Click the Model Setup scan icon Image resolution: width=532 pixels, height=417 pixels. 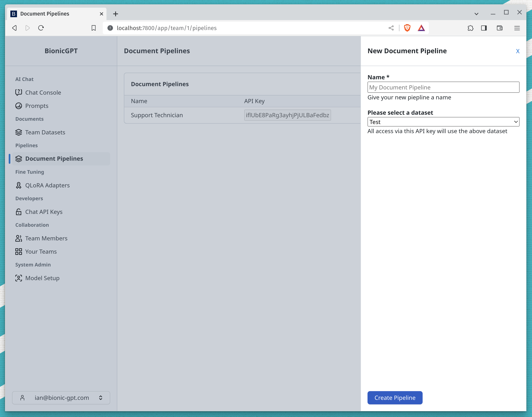[x=19, y=278]
